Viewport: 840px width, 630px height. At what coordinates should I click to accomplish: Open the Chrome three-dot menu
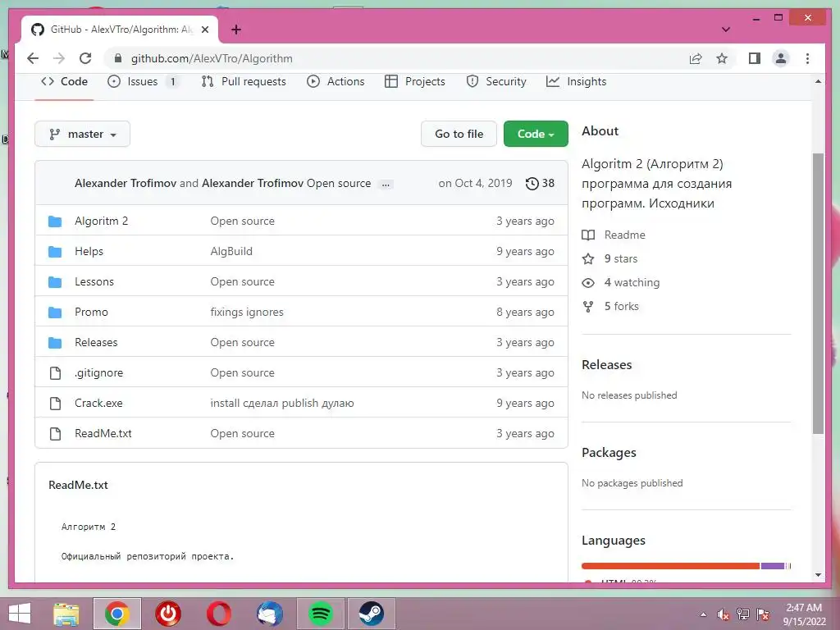(x=807, y=58)
